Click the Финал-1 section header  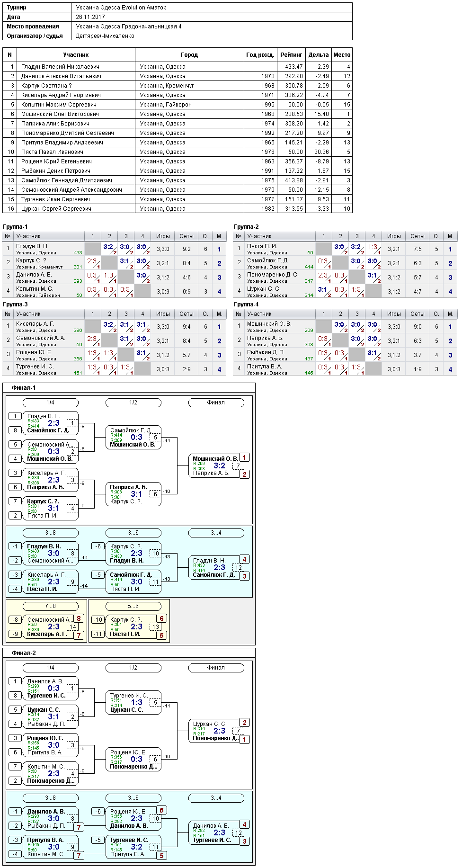click(x=24, y=388)
